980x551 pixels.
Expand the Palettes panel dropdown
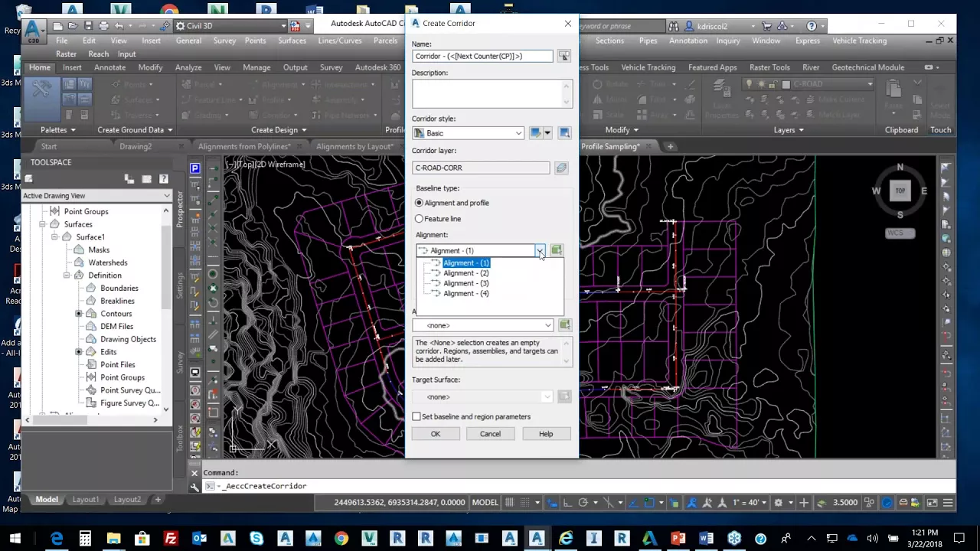pos(58,130)
